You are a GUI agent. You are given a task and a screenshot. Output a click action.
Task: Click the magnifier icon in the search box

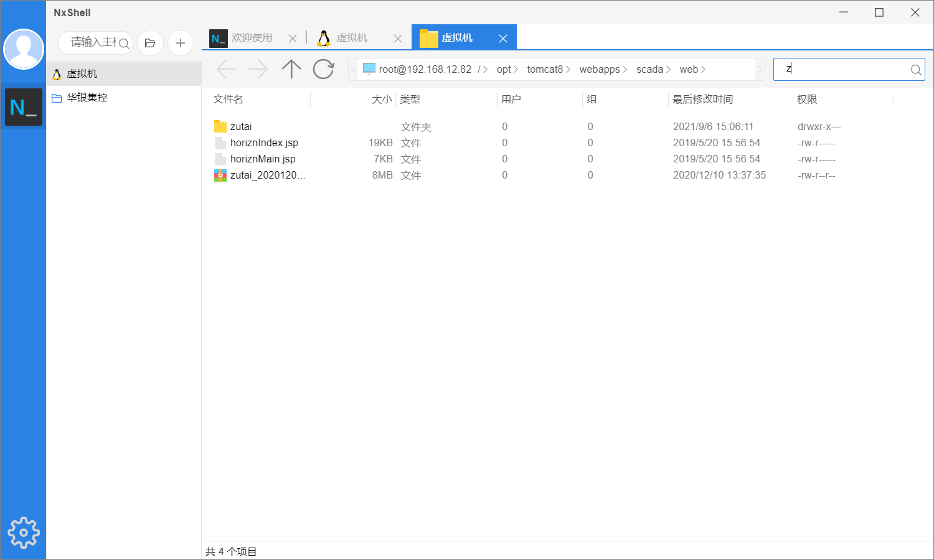click(915, 70)
